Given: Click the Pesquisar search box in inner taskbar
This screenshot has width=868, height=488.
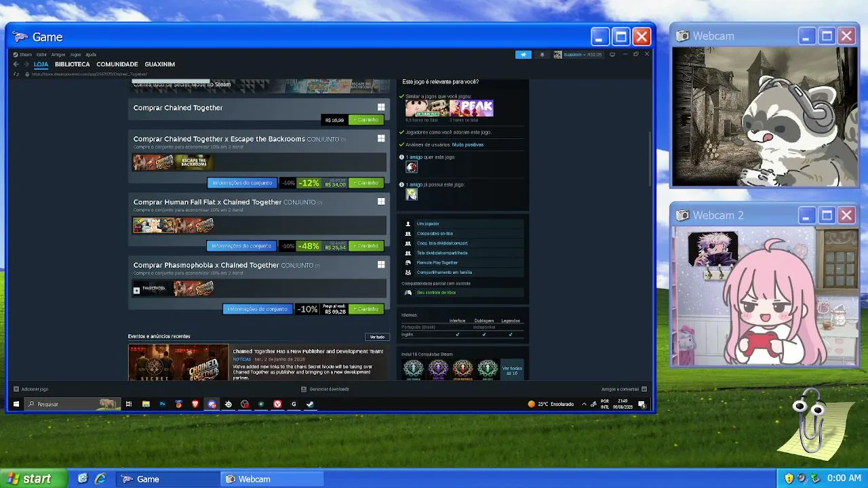Looking at the screenshot, I should 71,404.
